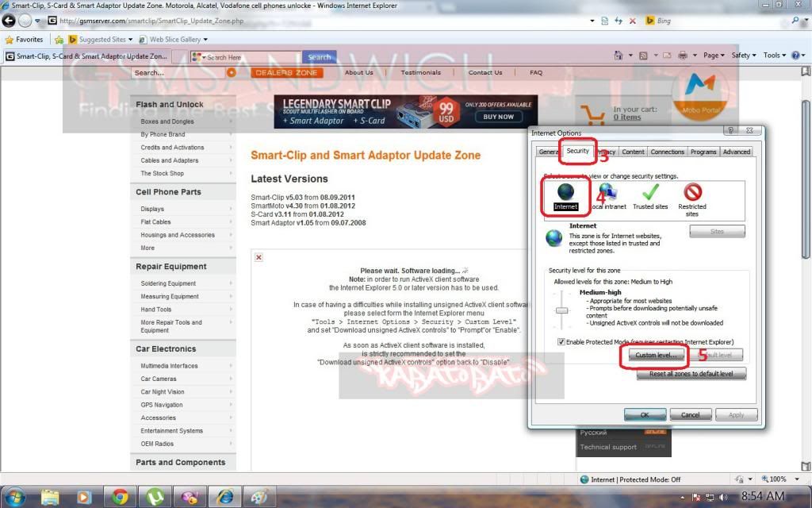Click the webpage Search... input field
Image resolution: width=812 pixels, height=508 pixels.
[178, 72]
